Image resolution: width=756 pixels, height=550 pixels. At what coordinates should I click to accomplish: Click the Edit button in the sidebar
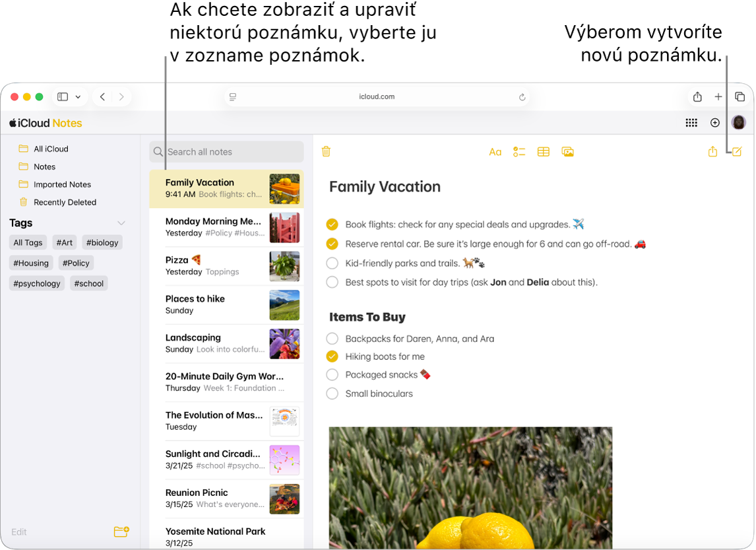(18, 532)
